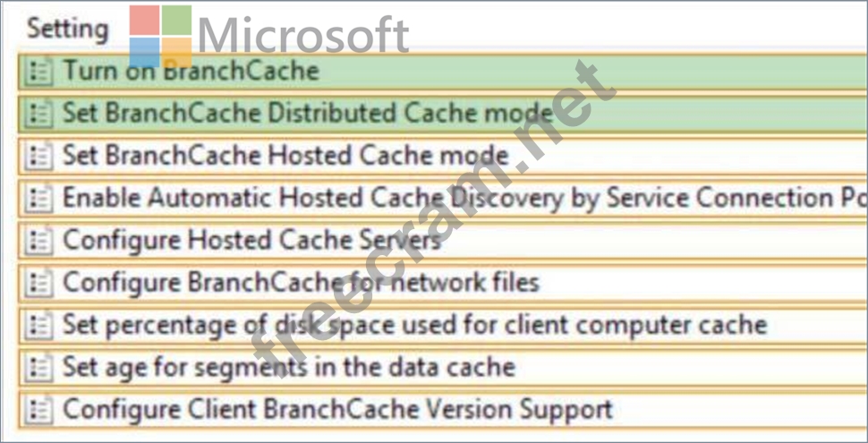Image resolution: width=868 pixels, height=443 pixels.
Task: Click the Set percentage of disk space icon
Action: tap(39, 325)
